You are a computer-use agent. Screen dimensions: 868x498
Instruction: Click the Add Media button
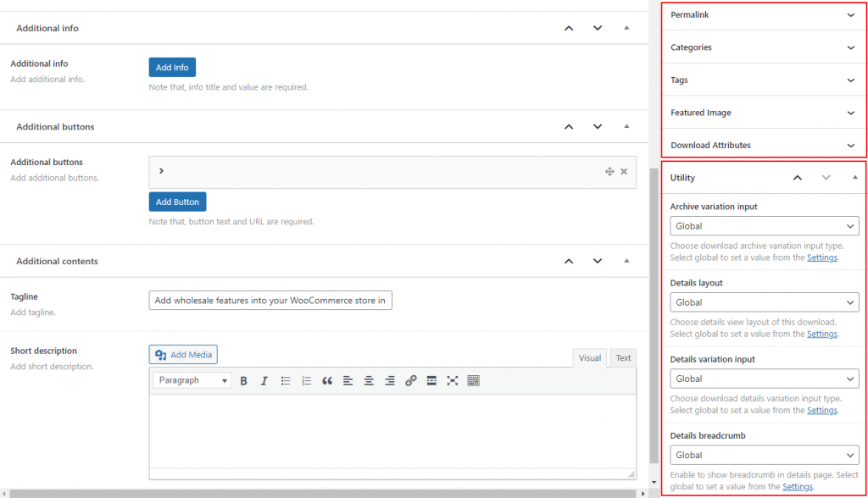click(x=183, y=355)
